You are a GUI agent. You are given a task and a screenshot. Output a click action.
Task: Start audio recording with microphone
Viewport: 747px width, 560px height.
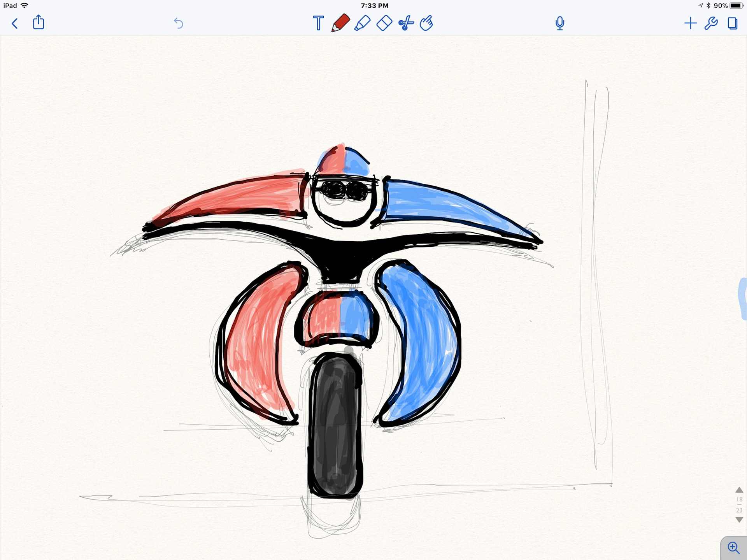tap(559, 23)
